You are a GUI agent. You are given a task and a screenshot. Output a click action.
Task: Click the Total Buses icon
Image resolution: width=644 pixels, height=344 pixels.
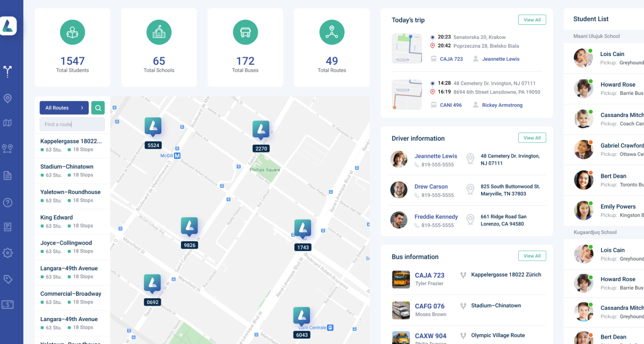[x=245, y=33]
